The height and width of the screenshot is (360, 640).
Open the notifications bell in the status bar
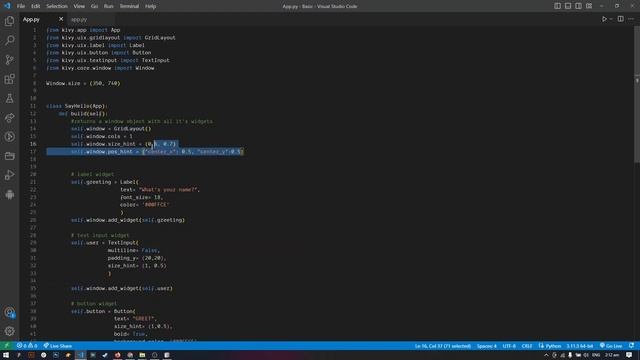[x=631, y=346]
